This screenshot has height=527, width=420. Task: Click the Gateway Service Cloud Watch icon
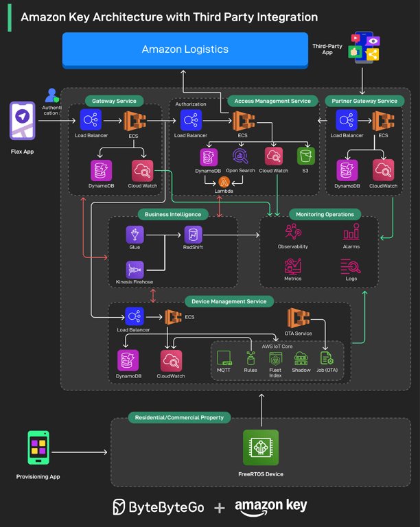(143, 170)
